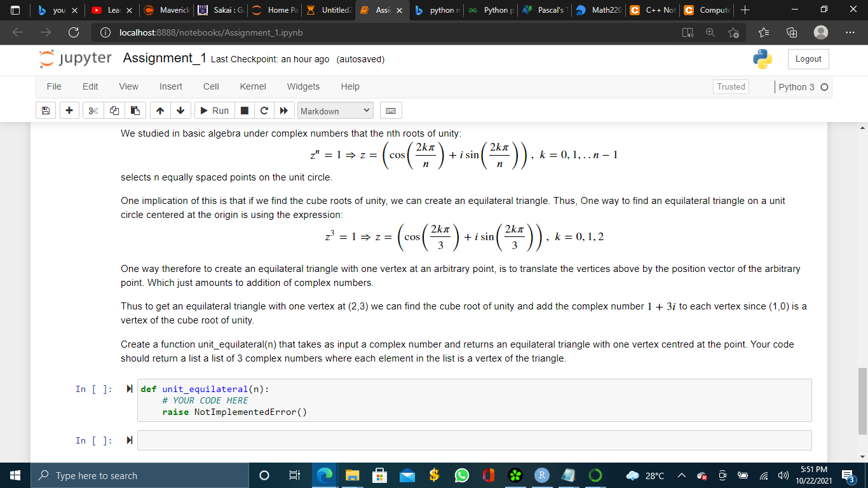Open the Markdown cell type dropdown
The image size is (868, 488).
click(335, 111)
